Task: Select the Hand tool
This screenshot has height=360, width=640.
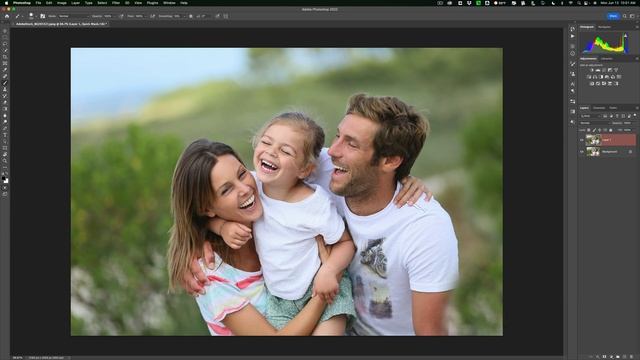Action: coord(5,155)
